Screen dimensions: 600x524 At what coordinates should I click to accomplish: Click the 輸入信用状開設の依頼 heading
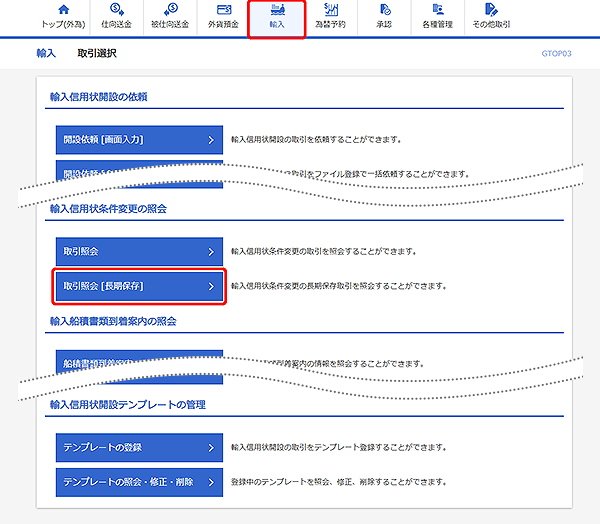click(99, 97)
